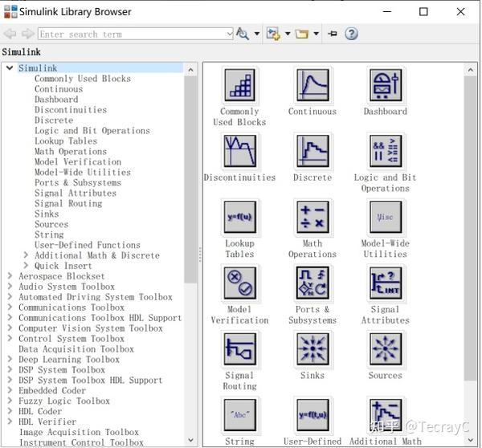Open the Model Verification library icon
This screenshot has height=448, width=482.
point(239,283)
